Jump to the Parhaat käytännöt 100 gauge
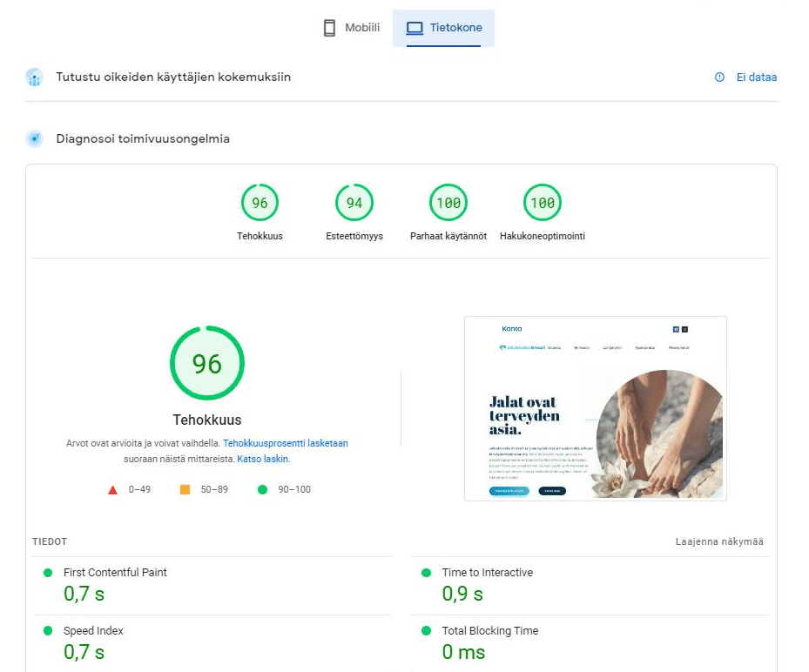The width and height of the screenshot is (809, 672). pos(448,212)
